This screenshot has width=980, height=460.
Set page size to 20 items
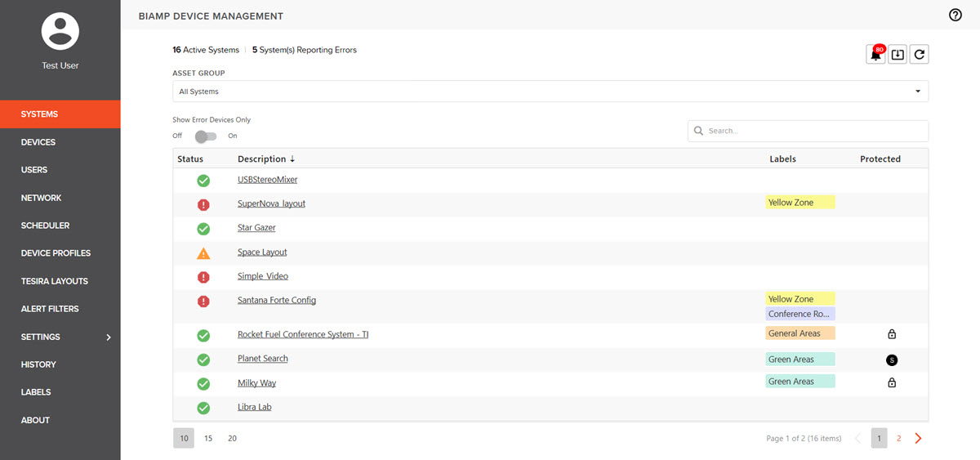(232, 439)
